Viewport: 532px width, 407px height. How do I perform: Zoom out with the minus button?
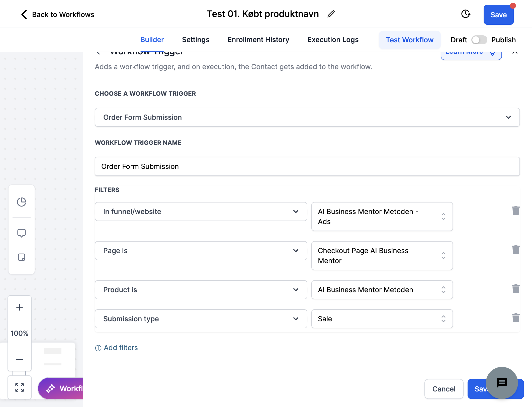click(x=20, y=359)
